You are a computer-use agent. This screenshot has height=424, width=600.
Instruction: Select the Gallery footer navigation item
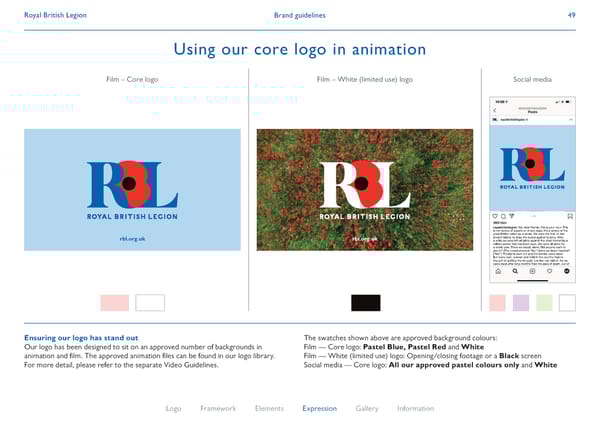click(366, 408)
